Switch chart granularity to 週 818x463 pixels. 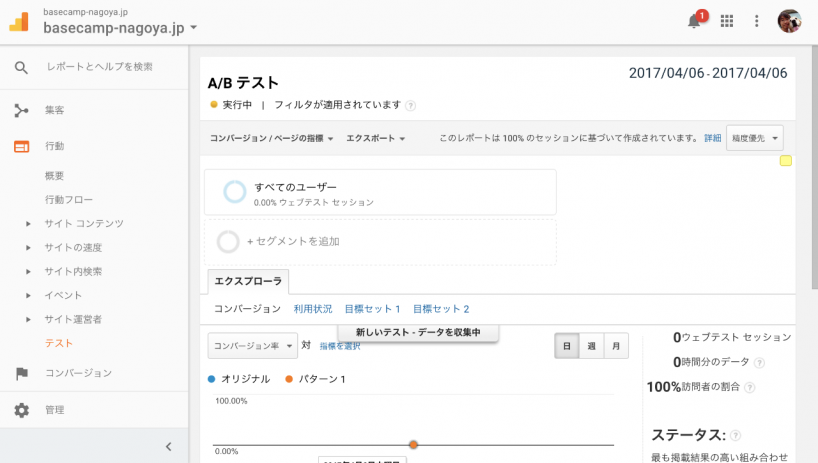click(x=592, y=346)
